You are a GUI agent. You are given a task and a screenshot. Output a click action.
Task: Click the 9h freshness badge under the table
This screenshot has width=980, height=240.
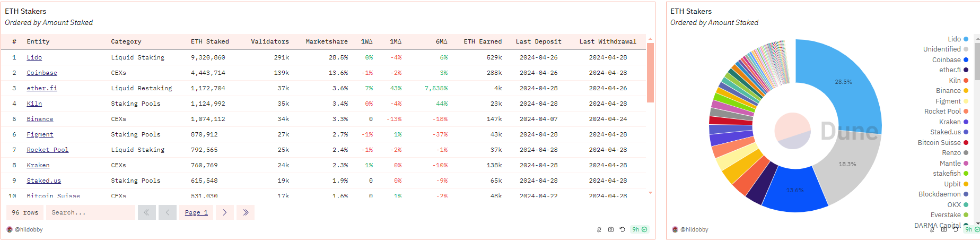pyautogui.click(x=639, y=229)
